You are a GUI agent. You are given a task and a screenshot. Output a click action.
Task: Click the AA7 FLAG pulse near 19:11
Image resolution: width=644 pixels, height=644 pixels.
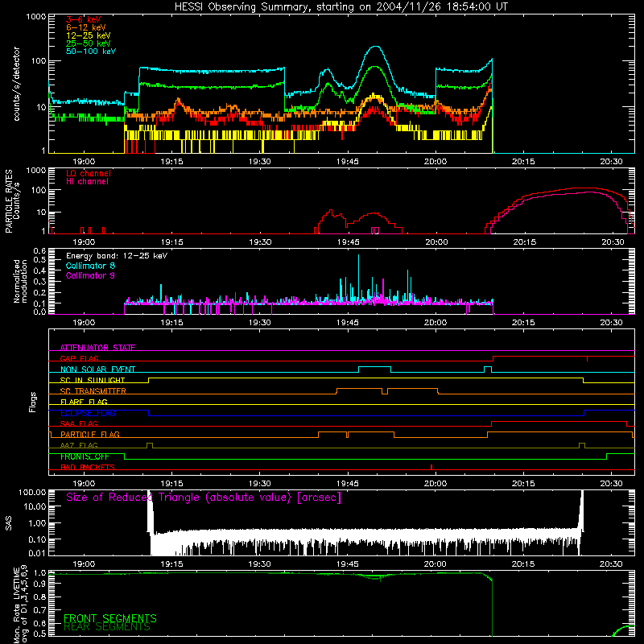pos(150,444)
